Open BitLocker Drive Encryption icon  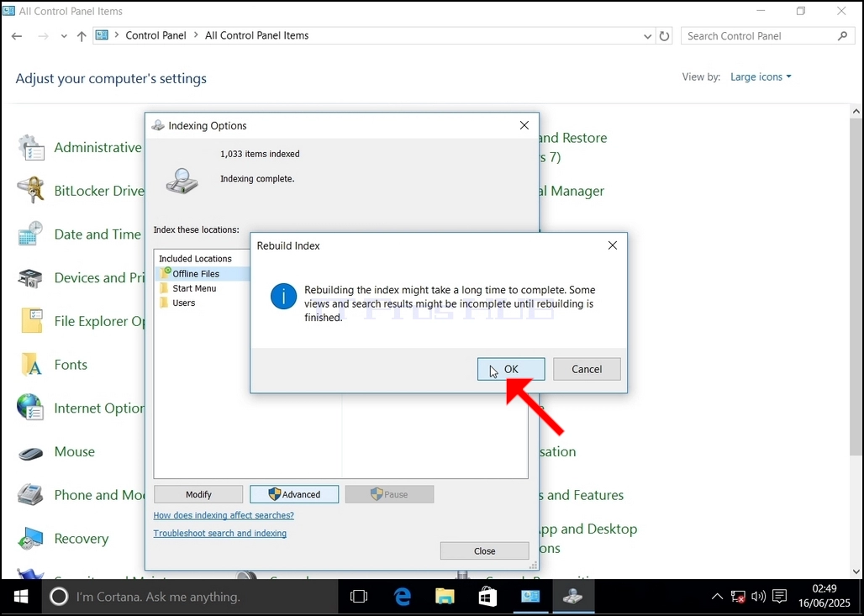tap(30, 191)
